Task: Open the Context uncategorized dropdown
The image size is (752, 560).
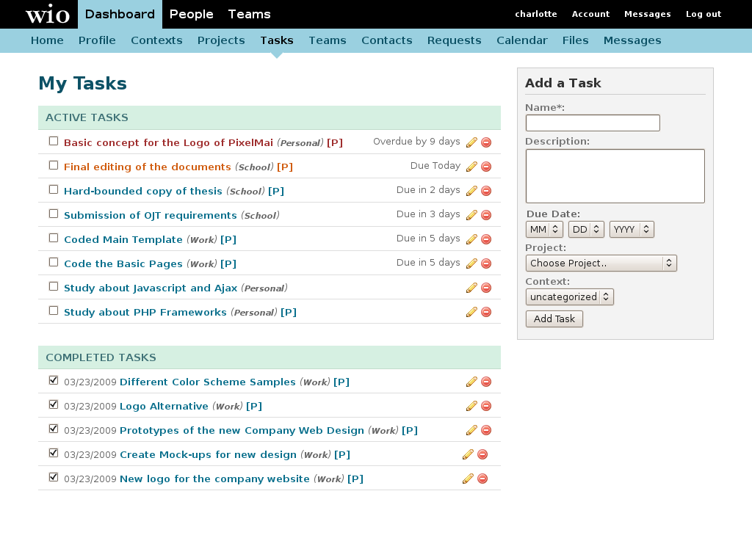Action: coord(570,297)
